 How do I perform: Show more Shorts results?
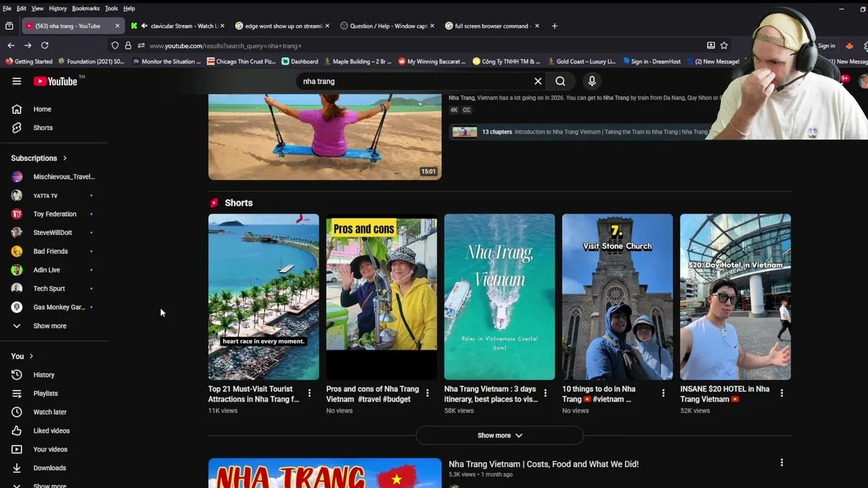click(x=499, y=435)
